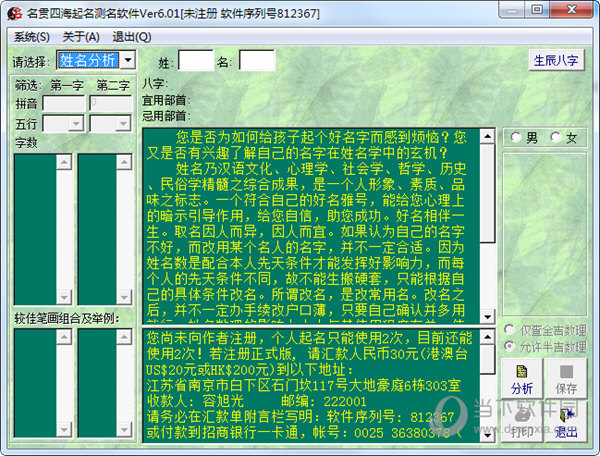Select the 女 gender radio button

556,137
